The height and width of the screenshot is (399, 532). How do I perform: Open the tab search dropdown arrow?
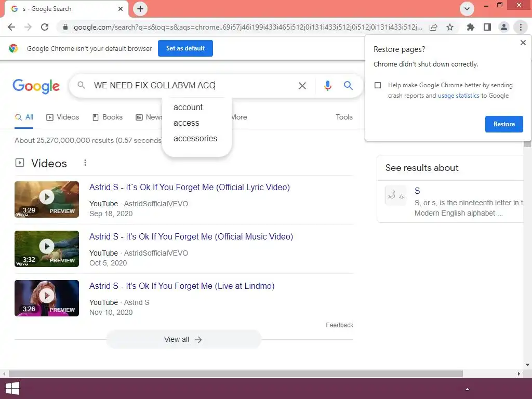[467, 9]
